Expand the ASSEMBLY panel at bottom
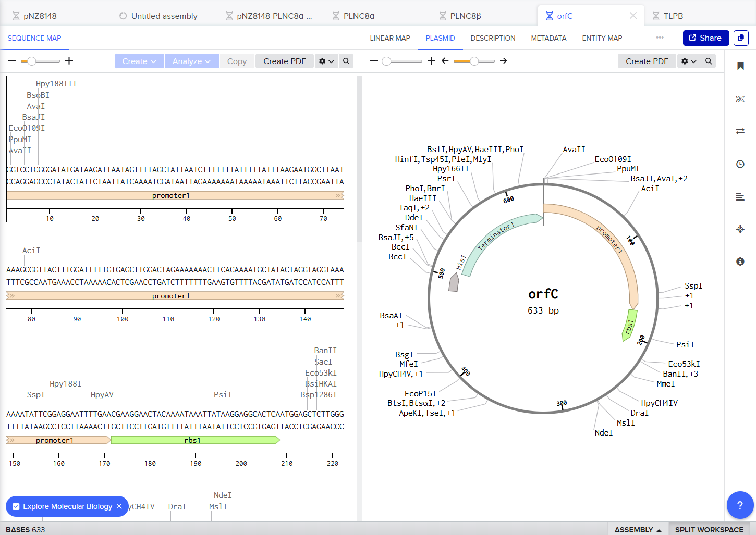The width and height of the screenshot is (756, 535). 638,529
